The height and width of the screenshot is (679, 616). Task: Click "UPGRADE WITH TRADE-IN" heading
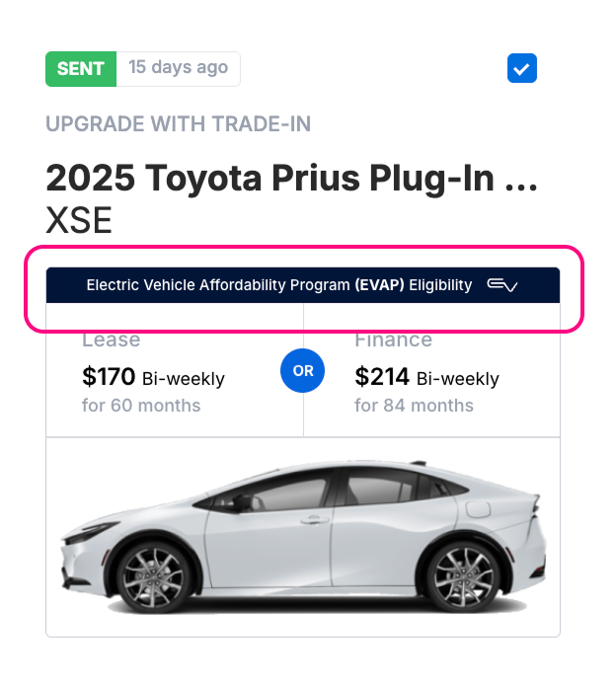pos(178,124)
